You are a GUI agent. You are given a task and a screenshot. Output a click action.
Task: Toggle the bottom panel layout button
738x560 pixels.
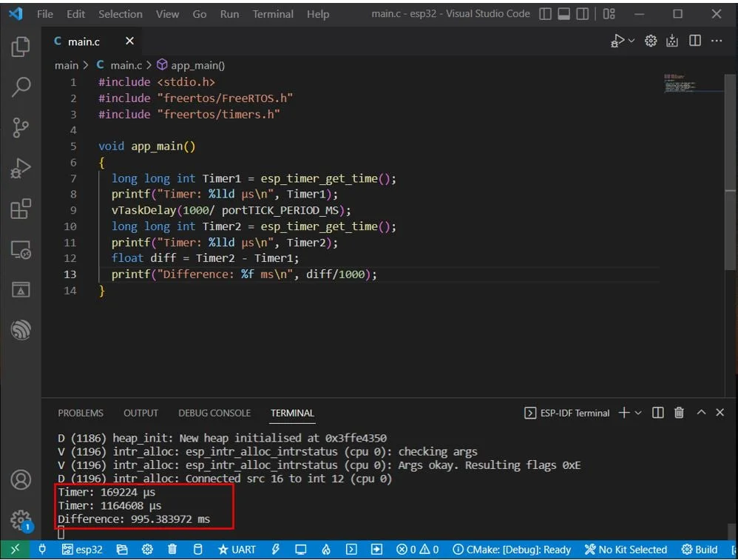click(564, 14)
